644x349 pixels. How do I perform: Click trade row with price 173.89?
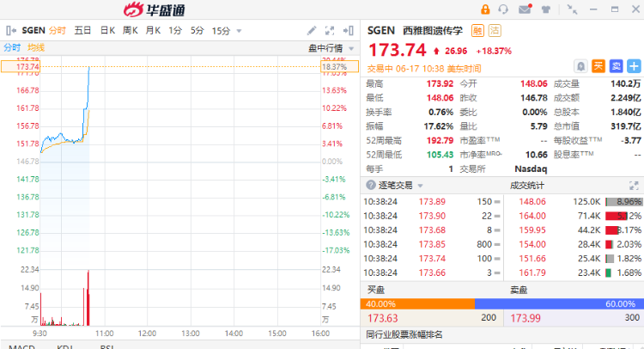(x=432, y=201)
